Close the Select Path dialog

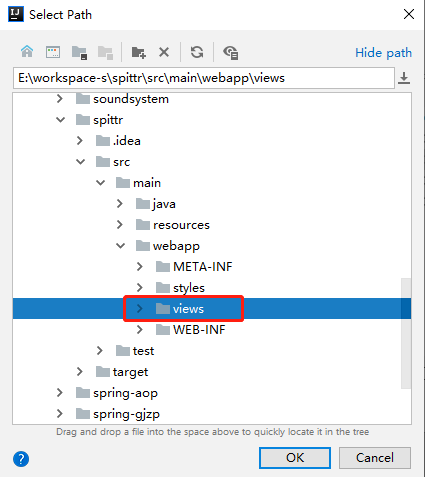(409, 14)
